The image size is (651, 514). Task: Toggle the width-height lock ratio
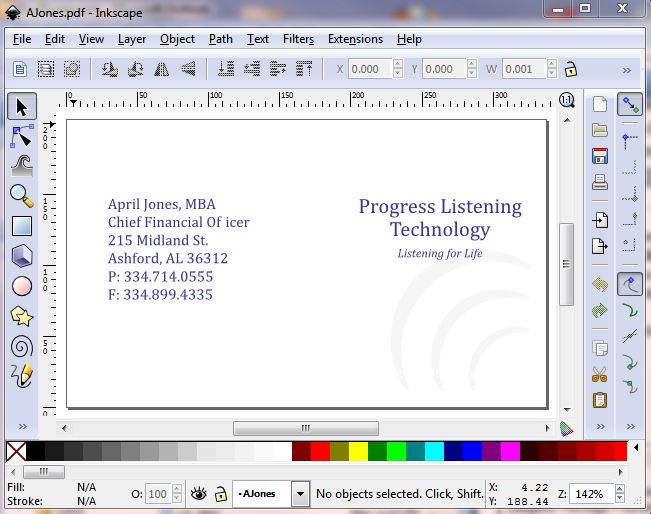click(571, 69)
